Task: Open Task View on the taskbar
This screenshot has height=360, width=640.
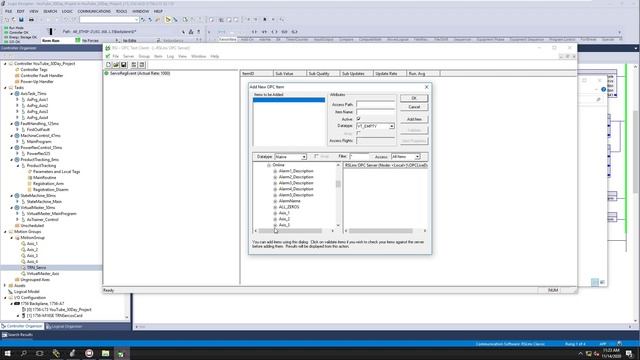Action: tap(40, 353)
